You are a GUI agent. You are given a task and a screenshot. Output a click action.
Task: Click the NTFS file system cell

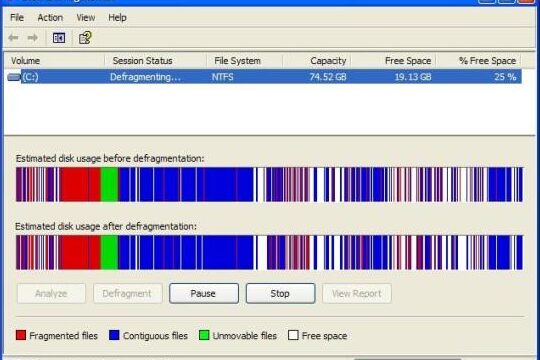tap(222, 77)
